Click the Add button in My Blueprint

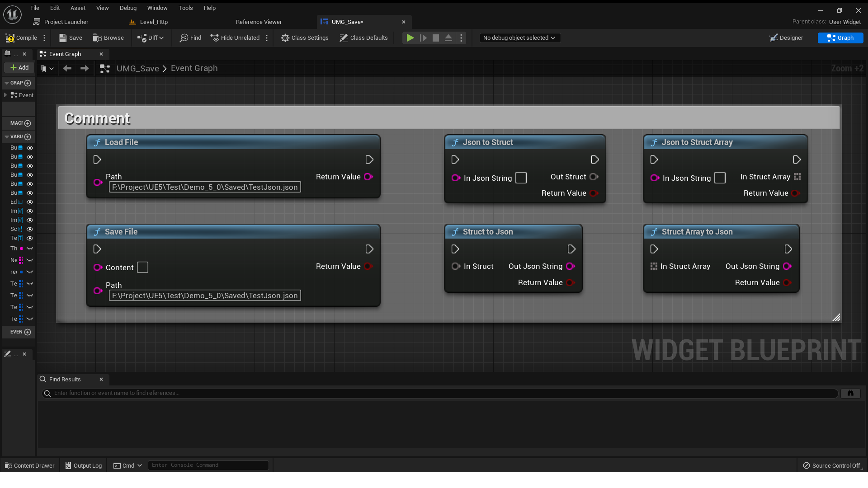click(x=19, y=67)
